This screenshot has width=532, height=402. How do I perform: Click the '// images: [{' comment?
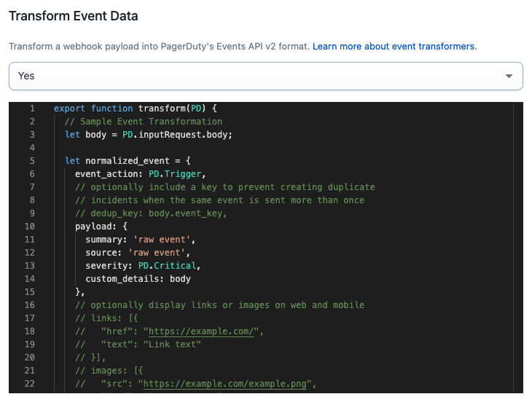109,371
